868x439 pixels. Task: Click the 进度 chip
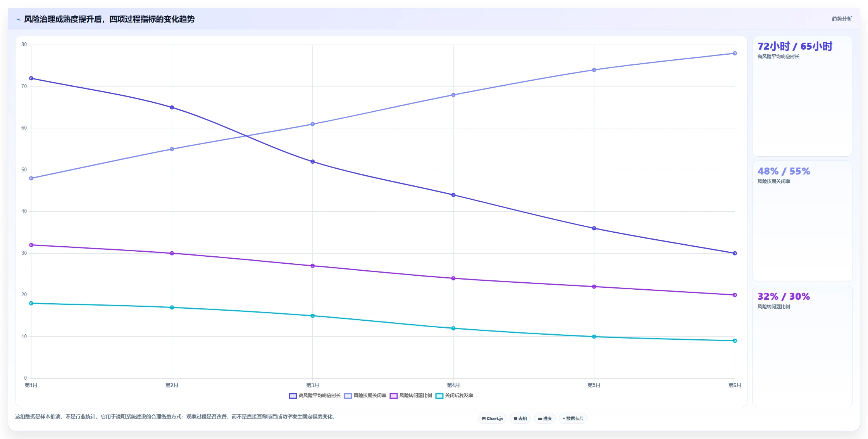[x=545, y=418]
